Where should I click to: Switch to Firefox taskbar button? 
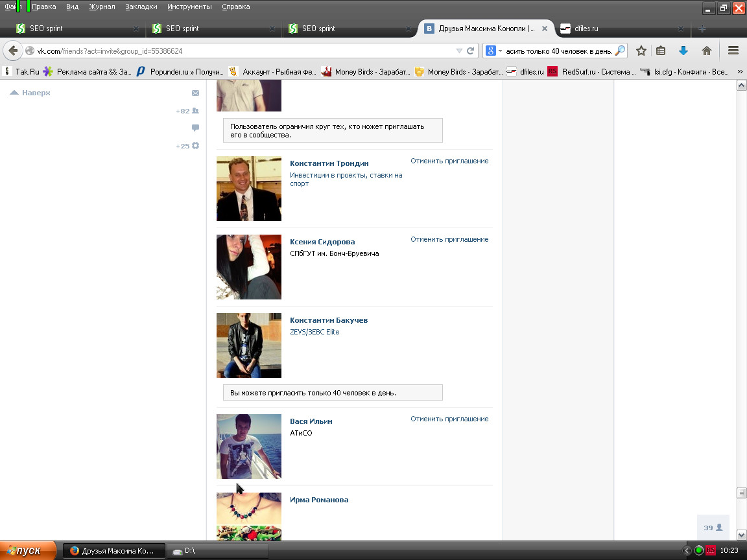(x=114, y=551)
